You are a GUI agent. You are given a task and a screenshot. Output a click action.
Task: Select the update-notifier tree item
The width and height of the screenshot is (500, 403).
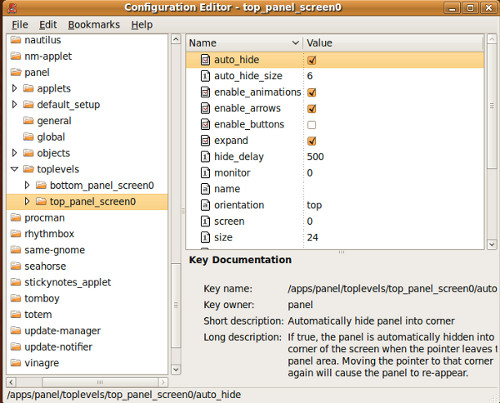point(58,347)
